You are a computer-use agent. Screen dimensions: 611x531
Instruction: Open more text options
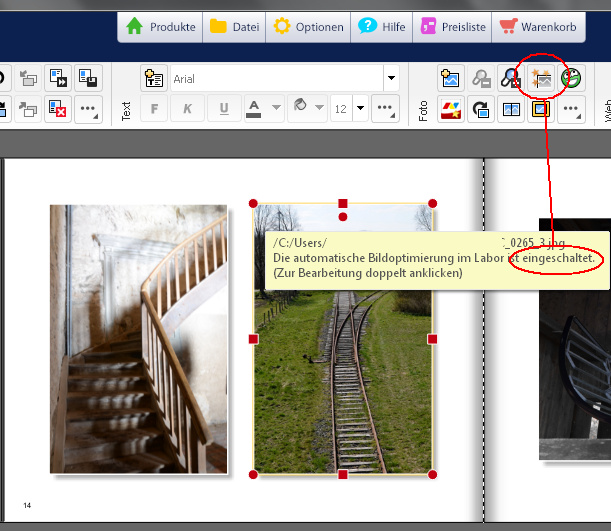pyautogui.click(x=386, y=108)
